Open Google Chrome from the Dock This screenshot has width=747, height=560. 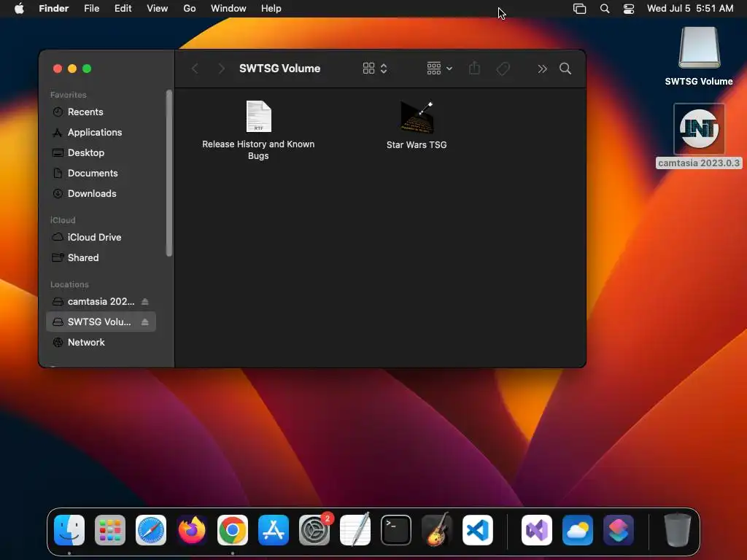(233, 530)
